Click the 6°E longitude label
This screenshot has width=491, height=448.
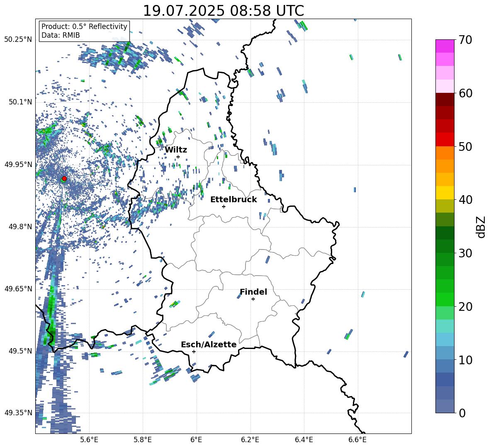[x=196, y=440]
